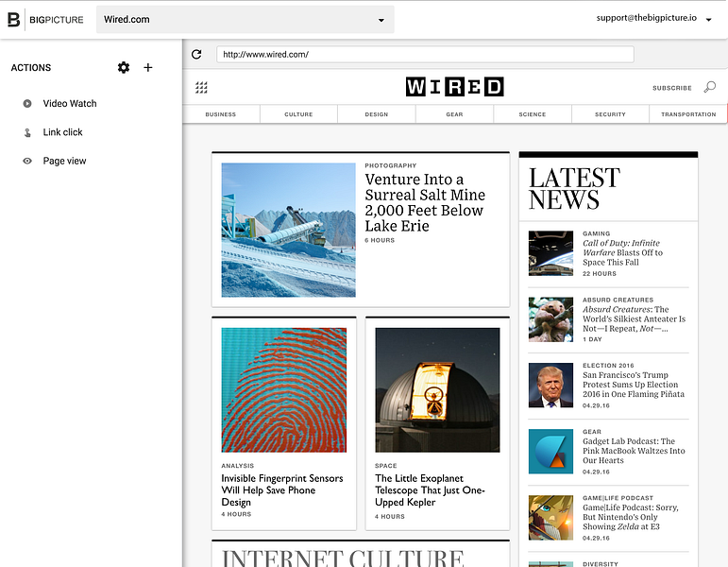Select the Page view action
Screen dimensions: 728x567
point(64,161)
